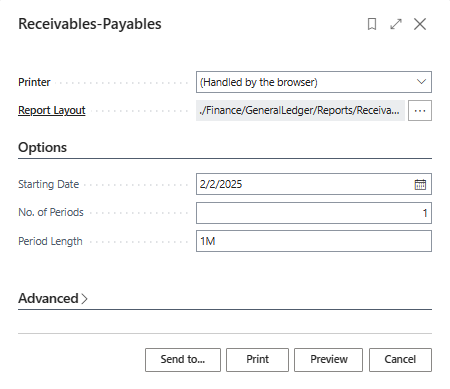The image size is (450, 389).
Task: Click the Send to... button
Action: 183,360
